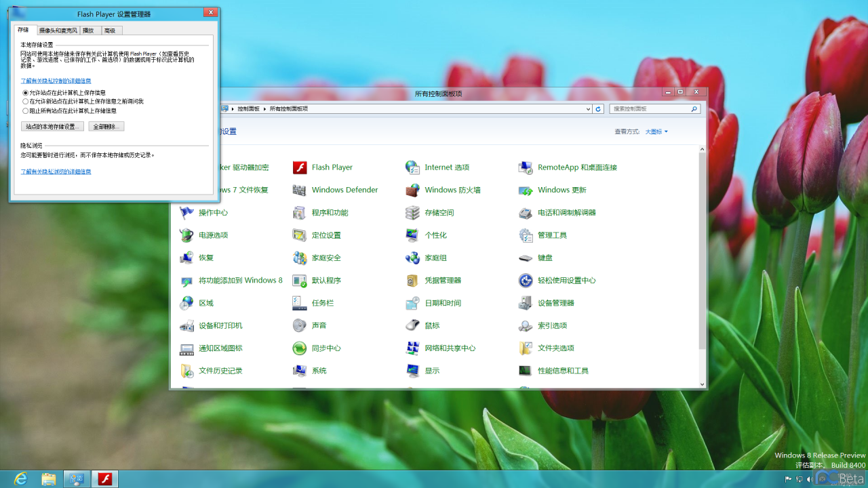Viewport: 868px width, 488px height.
Task: Open the 索引选项 icon
Action: pos(526,325)
